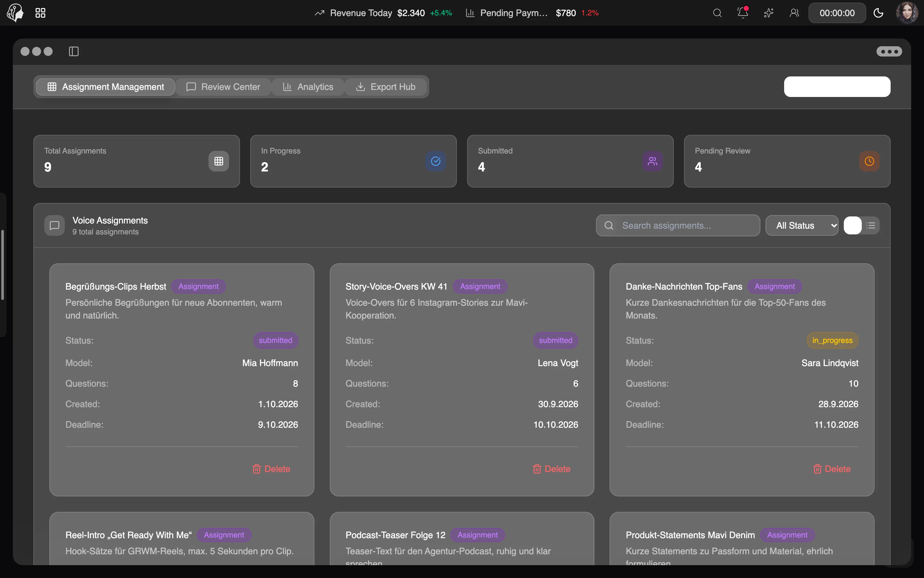Focus the Search assignments field
924x578 pixels.
click(678, 225)
